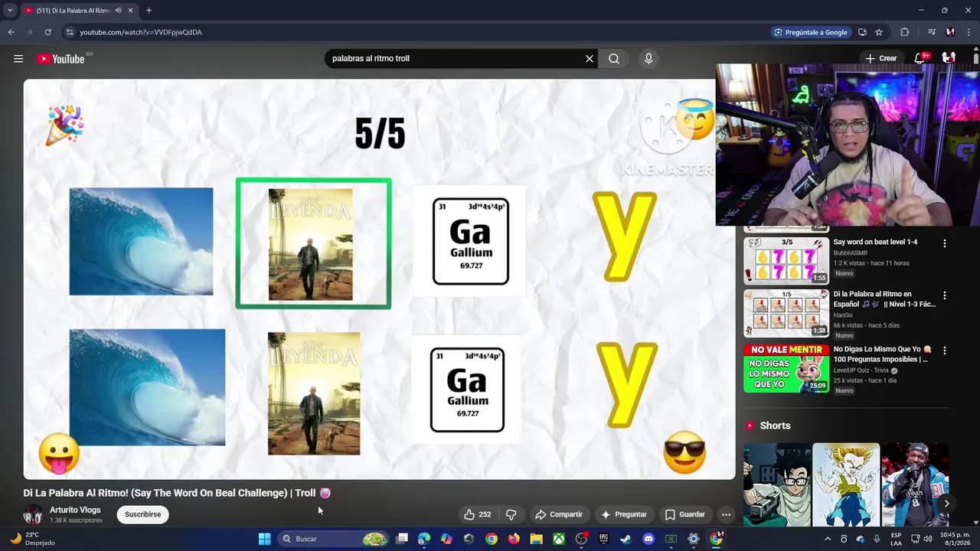
Task: Open the Say word on beat thumbnail
Action: pyautogui.click(x=786, y=260)
